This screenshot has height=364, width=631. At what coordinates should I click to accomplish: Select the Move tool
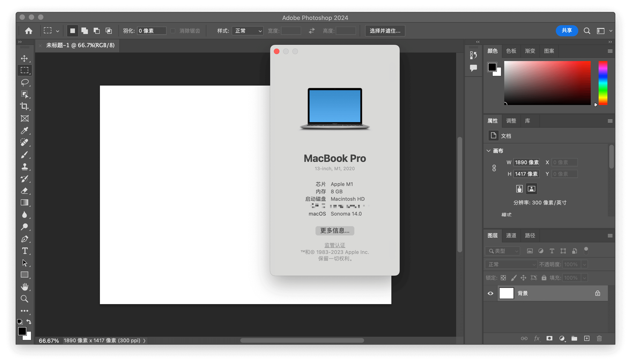[25, 58]
